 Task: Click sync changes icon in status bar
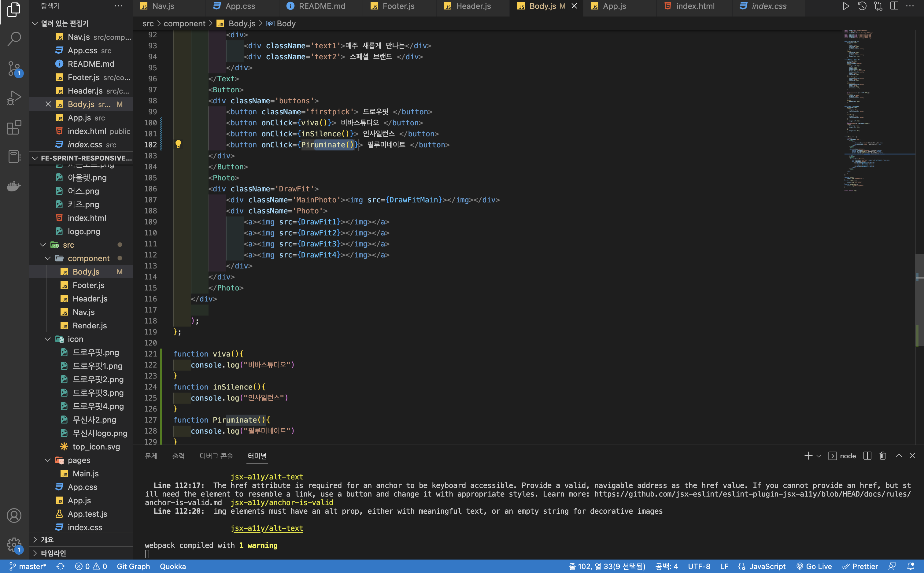[61, 566]
